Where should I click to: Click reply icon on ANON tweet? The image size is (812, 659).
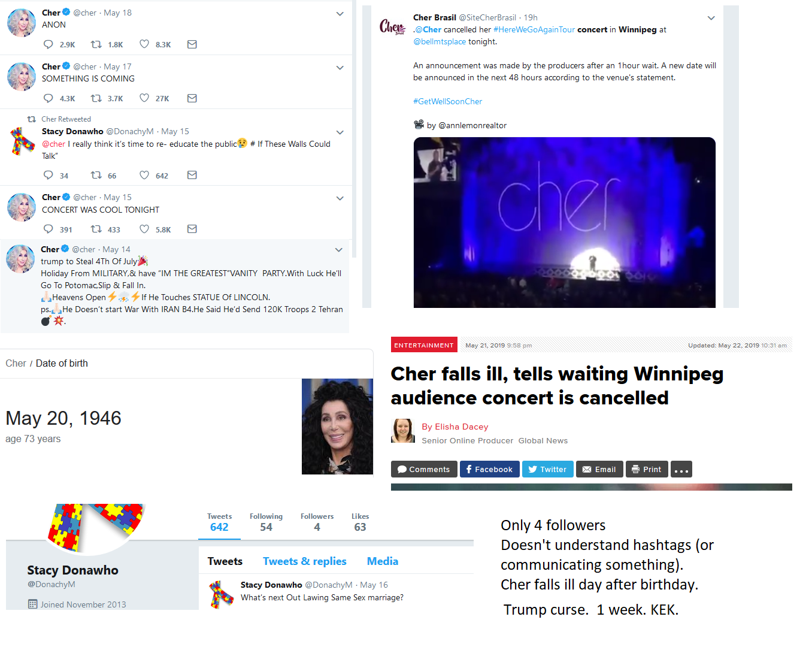tap(49, 44)
